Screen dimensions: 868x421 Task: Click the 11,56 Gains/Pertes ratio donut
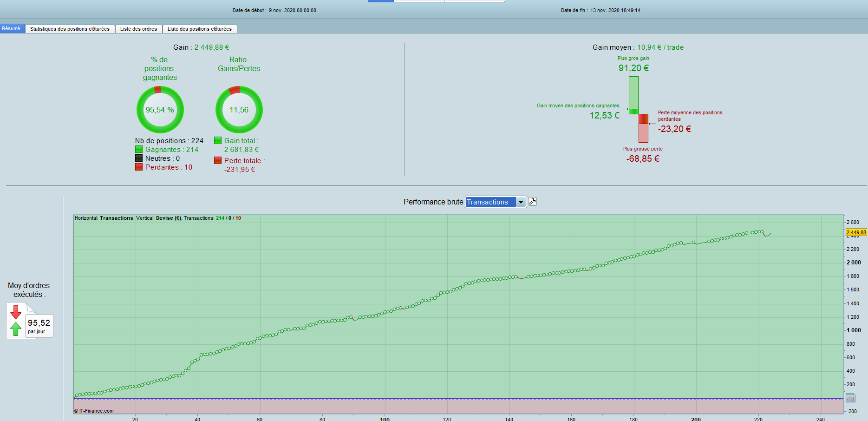pos(239,110)
